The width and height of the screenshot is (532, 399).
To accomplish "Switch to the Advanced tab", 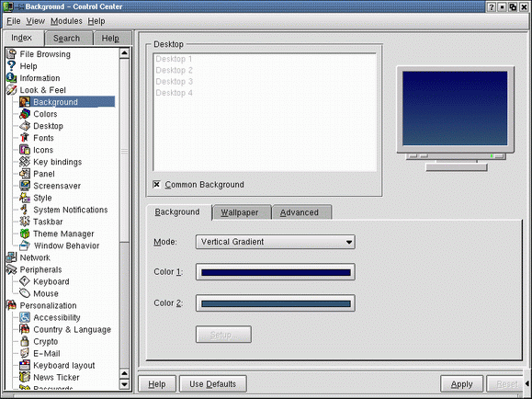I will pos(300,212).
